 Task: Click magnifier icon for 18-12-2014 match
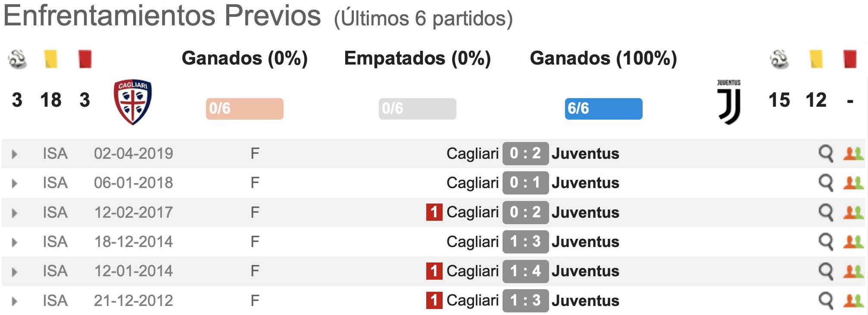pyautogui.click(x=825, y=242)
